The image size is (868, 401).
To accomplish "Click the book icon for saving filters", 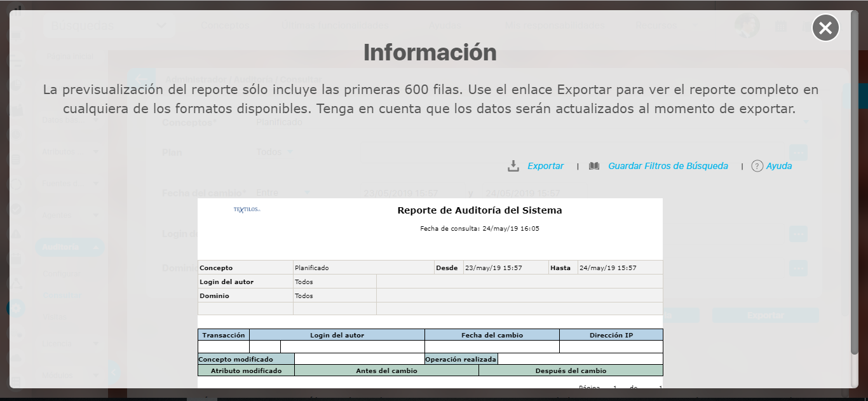I will 594,166.
